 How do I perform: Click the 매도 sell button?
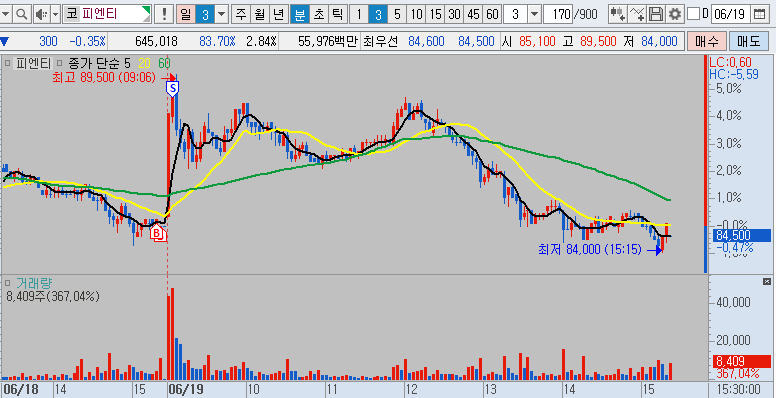(748, 41)
